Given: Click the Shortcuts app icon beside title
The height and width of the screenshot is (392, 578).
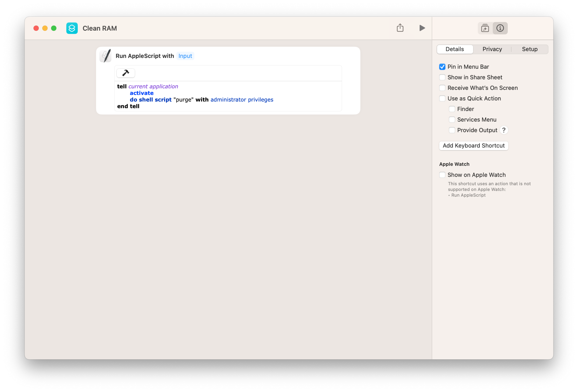Looking at the screenshot, I should tap(72, 28).
